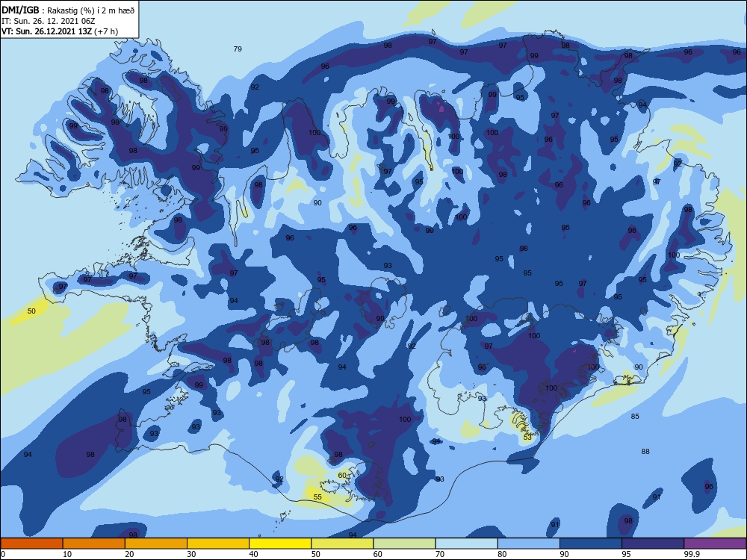Click the '30' legend scale label
The height and width of the screenshot is (560, 747).
click(x=191, y=554)
